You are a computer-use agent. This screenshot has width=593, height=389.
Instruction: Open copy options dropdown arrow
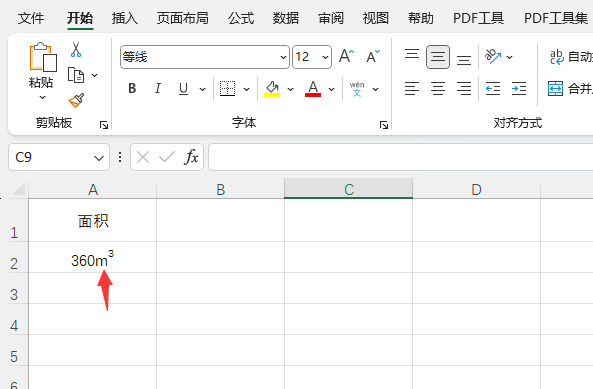click(x=95, y=75)
